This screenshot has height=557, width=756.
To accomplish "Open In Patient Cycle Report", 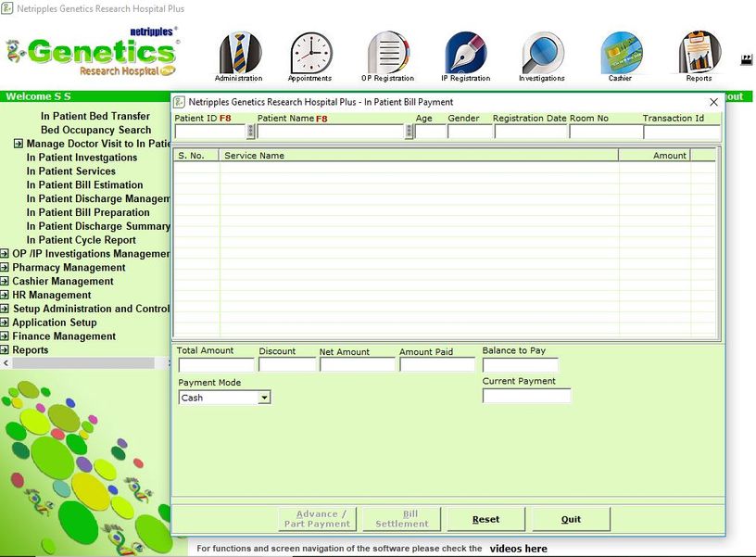I will coord(81,240).
